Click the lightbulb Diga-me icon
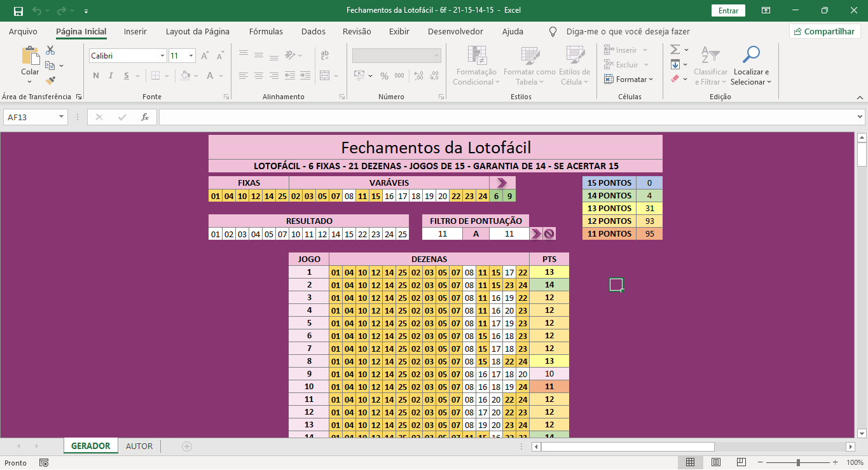 (553, 31)
